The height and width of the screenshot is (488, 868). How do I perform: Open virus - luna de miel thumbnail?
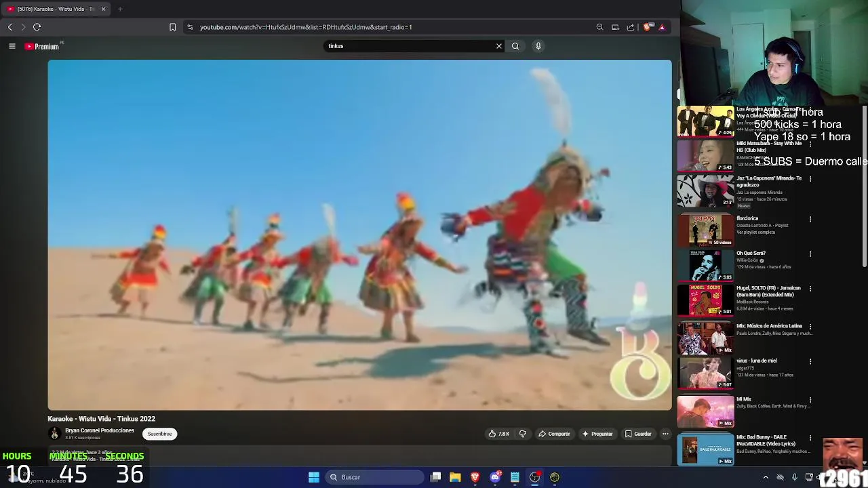pos(705,373)
